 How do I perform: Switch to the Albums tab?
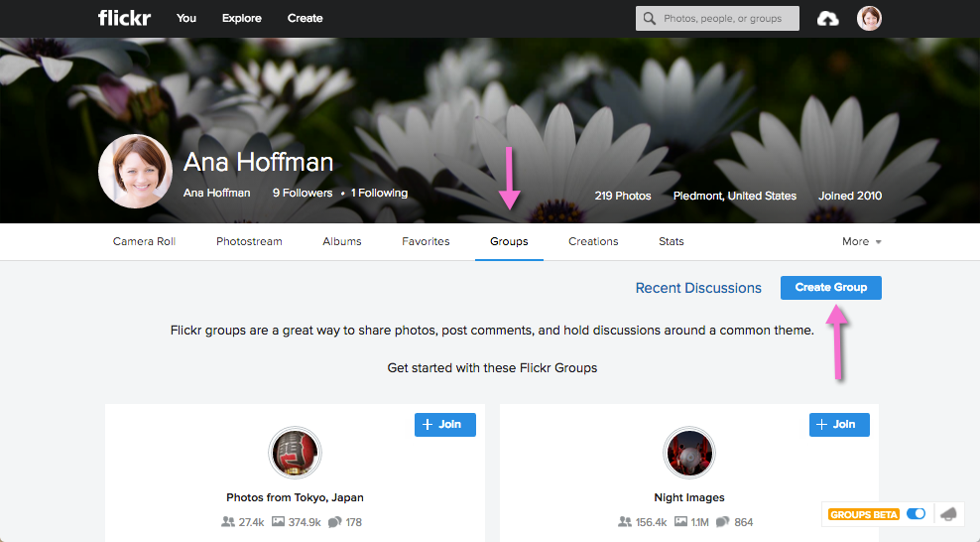[x=342, y=241]
